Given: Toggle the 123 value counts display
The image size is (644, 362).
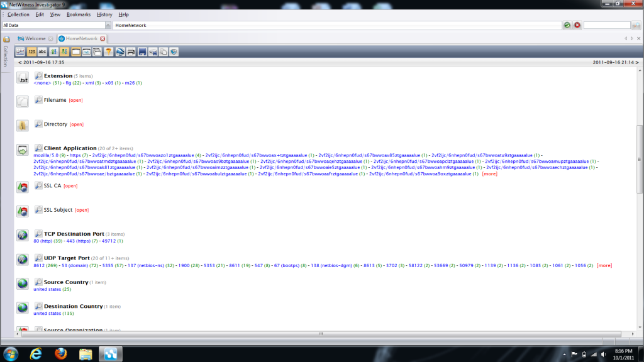Looking at the screenshot, I should (31, 52).
